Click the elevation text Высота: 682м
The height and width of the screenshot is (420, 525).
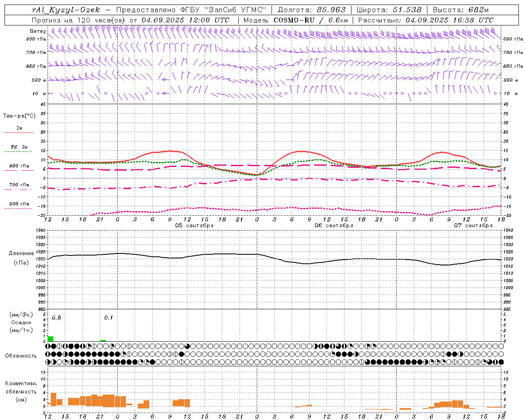pyautogui.click(x=461, y=10)
